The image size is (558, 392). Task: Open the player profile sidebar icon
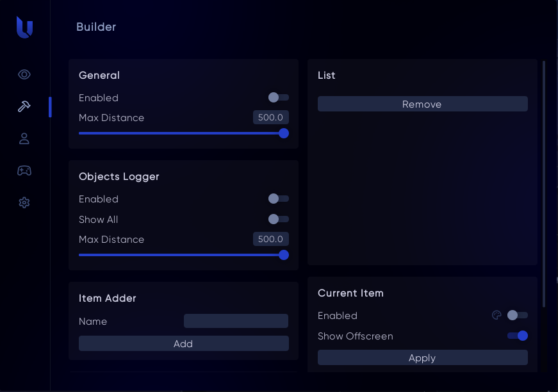tap(24, 138)
